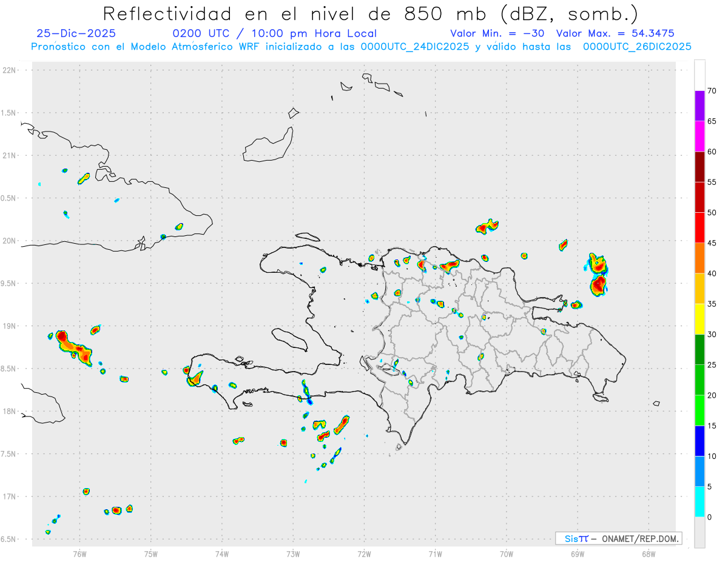Click the '45' colorbar tick label

pos(712,243)
